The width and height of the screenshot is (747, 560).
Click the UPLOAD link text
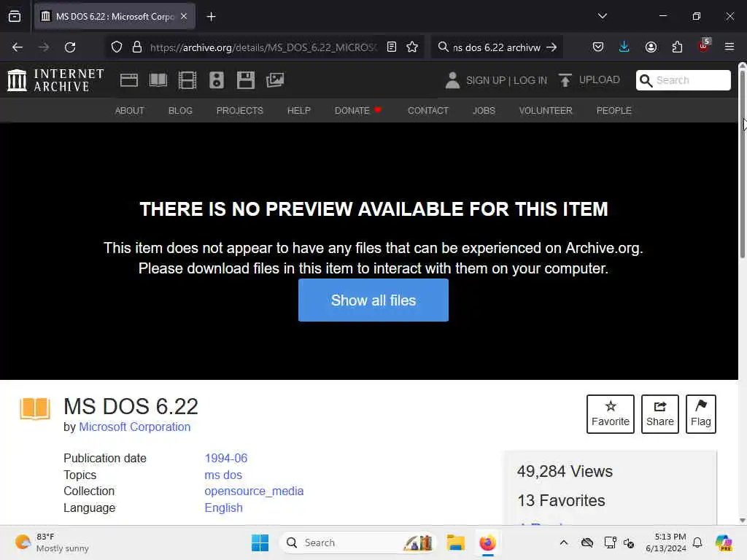click(600, 80)
